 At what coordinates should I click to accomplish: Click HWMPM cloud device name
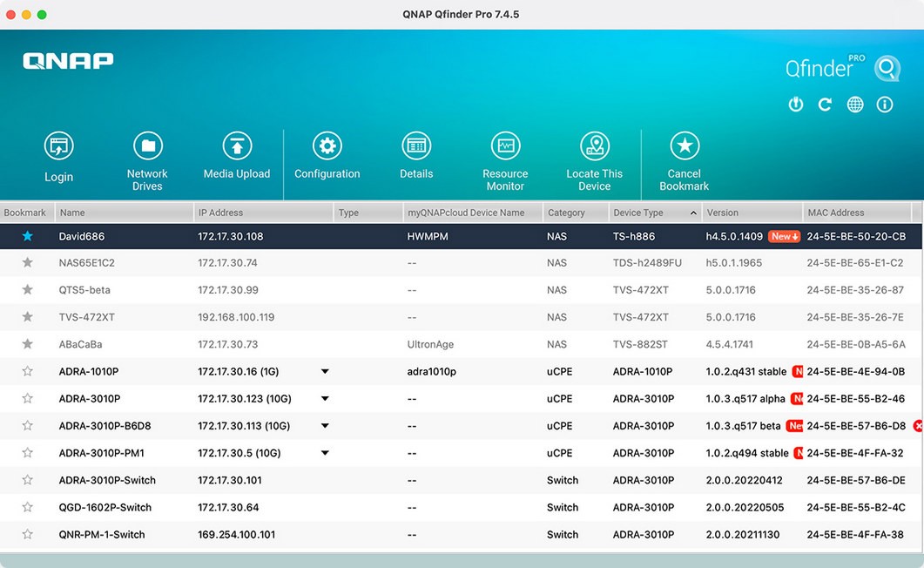tap(428, 236)
